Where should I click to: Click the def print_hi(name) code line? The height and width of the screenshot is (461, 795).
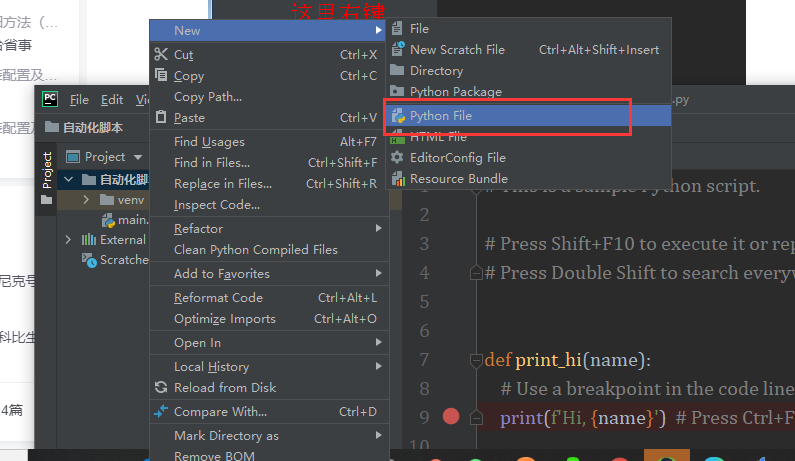point(568,360)
